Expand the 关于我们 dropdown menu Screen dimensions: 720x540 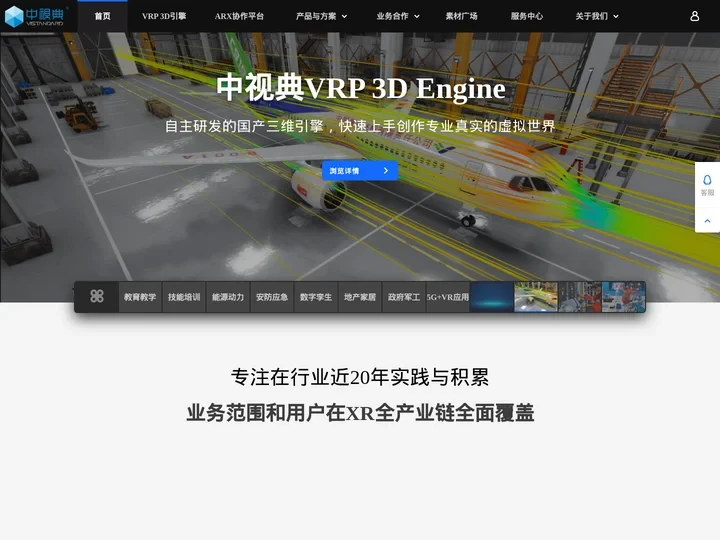click(x=597, y=16)
